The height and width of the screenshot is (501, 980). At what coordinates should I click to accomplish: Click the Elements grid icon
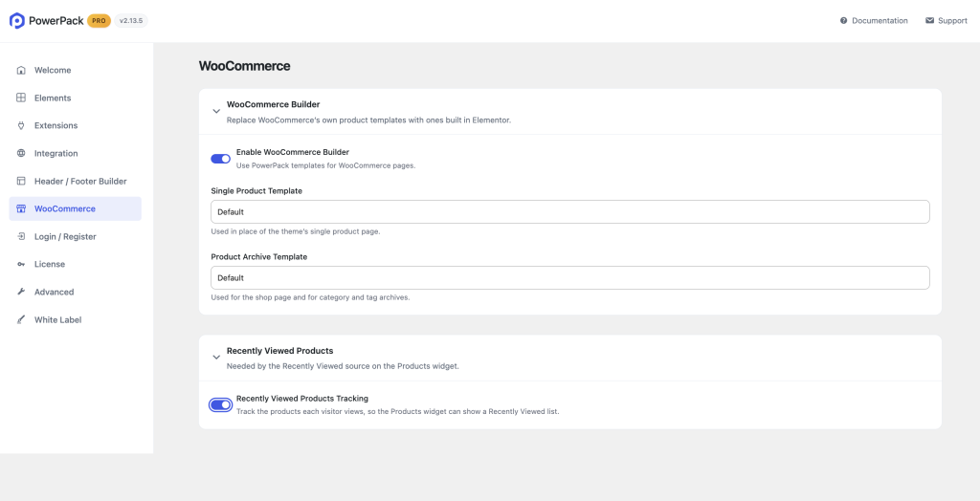click(x=21, y=98)
